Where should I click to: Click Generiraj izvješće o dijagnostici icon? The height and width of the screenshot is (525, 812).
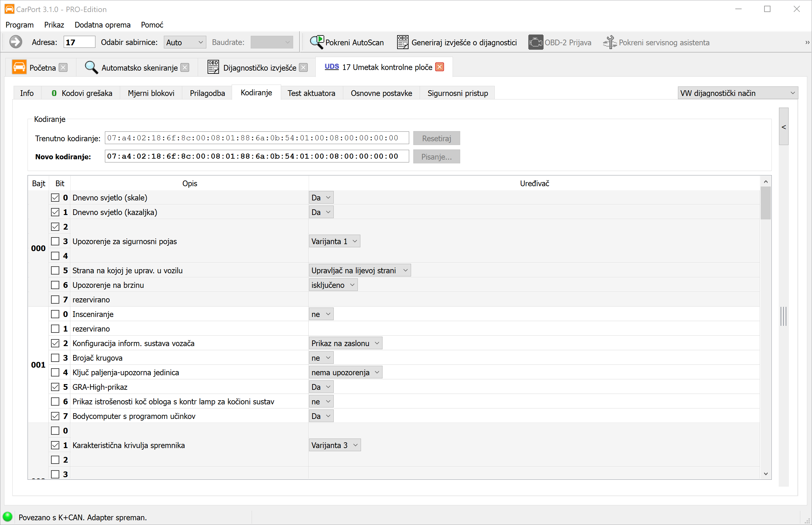point(403,42)
